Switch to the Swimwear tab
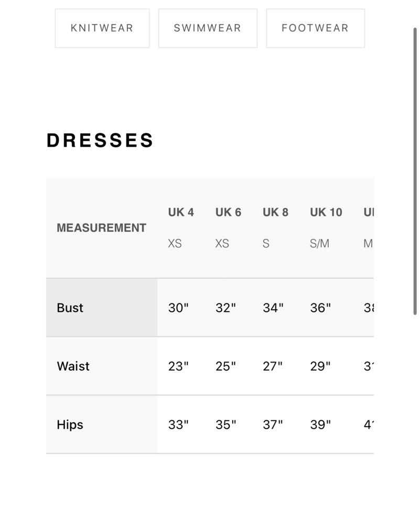 click(x=208, y=28)
